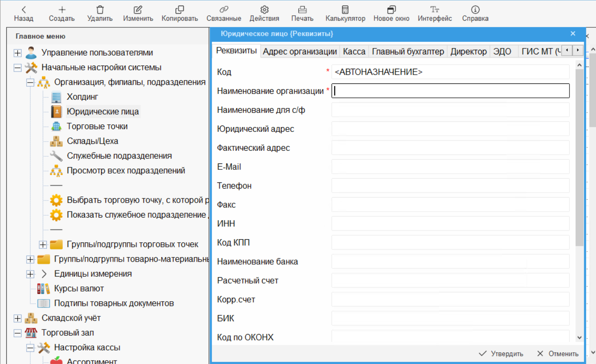Expand Единицы измерения tree node
Screen dimensions: 596x364
30,274
